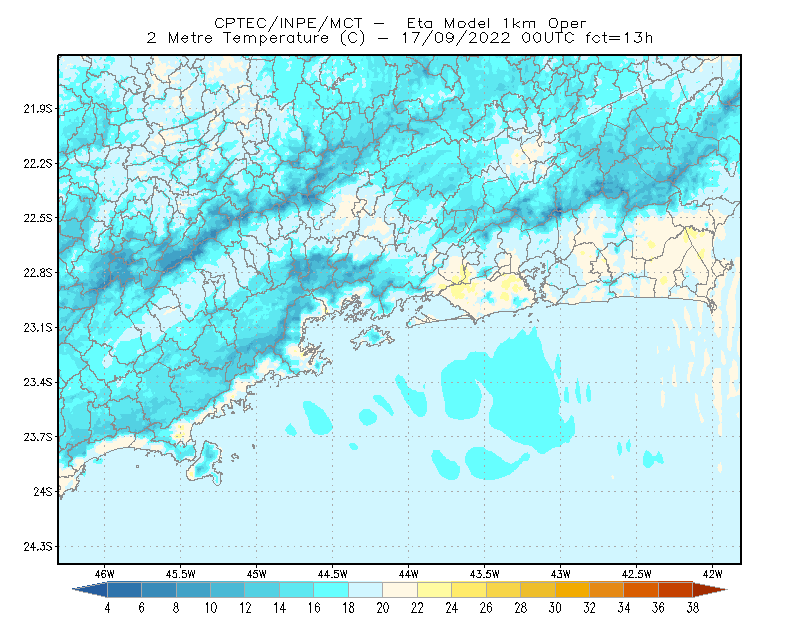Viewport: 800px width, 618px height.
Task: Pick the pale blue swatch between 18 and 20
Action: tap(366, 590)
